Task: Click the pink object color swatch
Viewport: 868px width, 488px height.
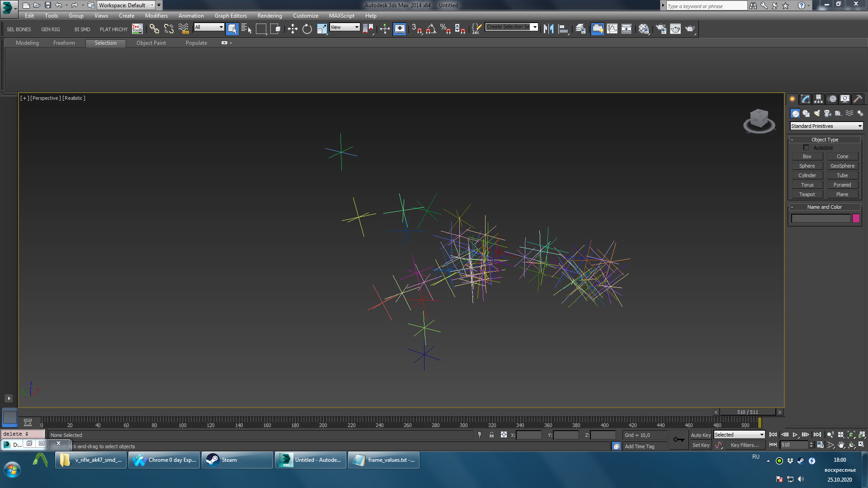Action: tap(856, 219)
